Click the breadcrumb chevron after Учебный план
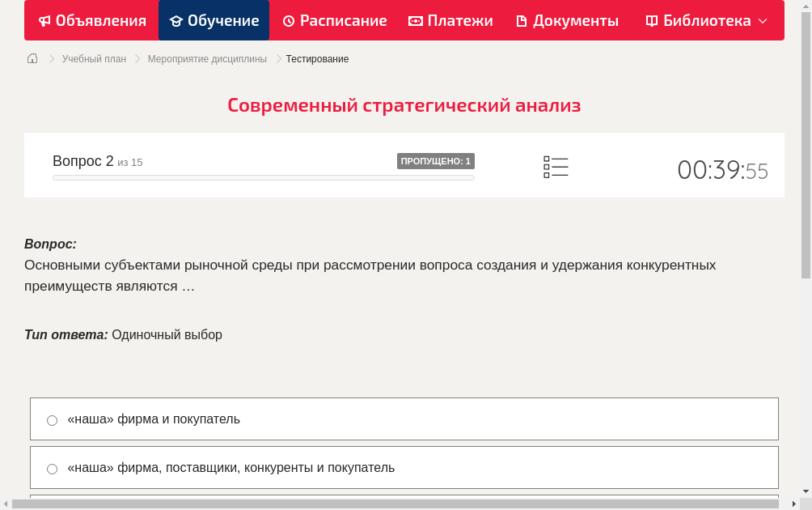The height and width of the screenshot is (510, 812). coord(132,58)
